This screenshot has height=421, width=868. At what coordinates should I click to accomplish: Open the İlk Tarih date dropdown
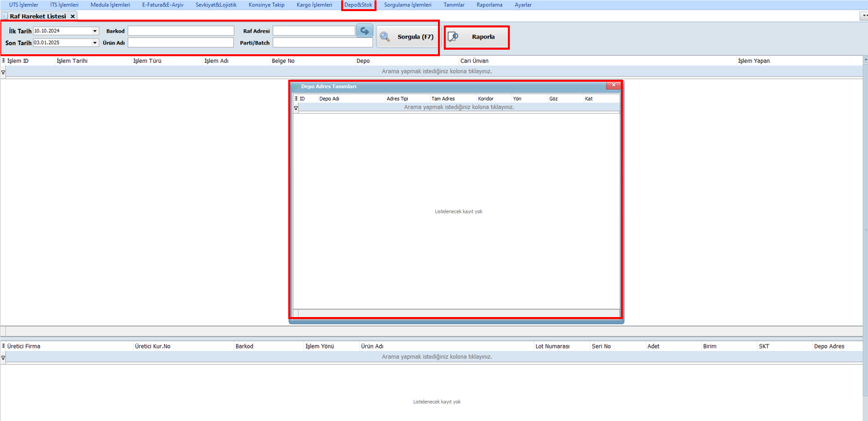[95, 31]
